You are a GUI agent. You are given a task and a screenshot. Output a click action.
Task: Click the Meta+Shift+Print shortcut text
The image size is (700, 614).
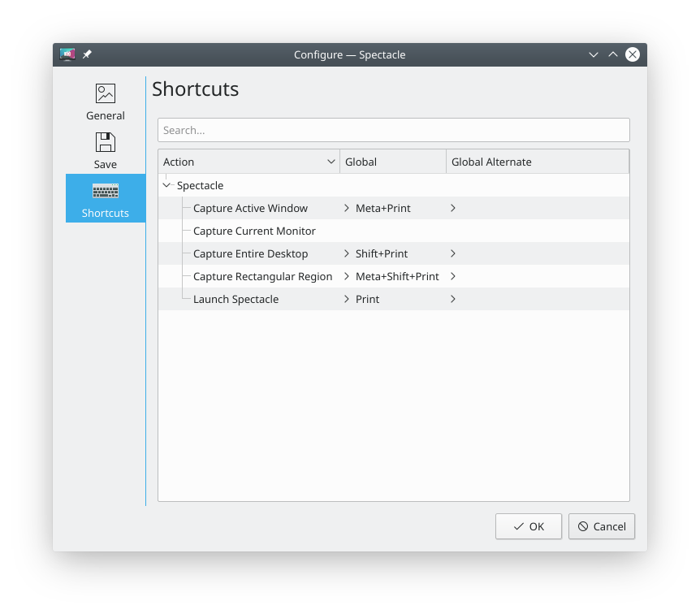[397, 276]
